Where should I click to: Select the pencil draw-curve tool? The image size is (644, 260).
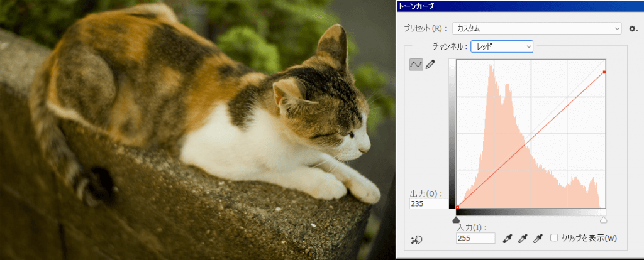pos(430,65)
